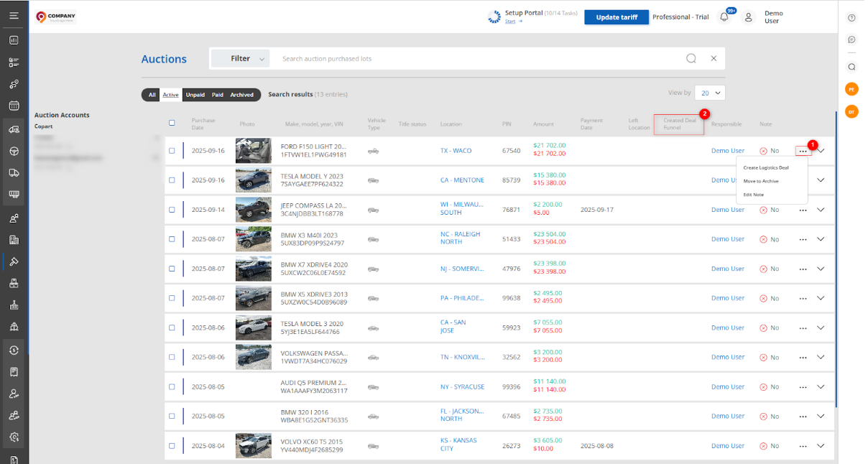Click the Tesla Model 3 vehicle thumbnail

click(253, 328)
